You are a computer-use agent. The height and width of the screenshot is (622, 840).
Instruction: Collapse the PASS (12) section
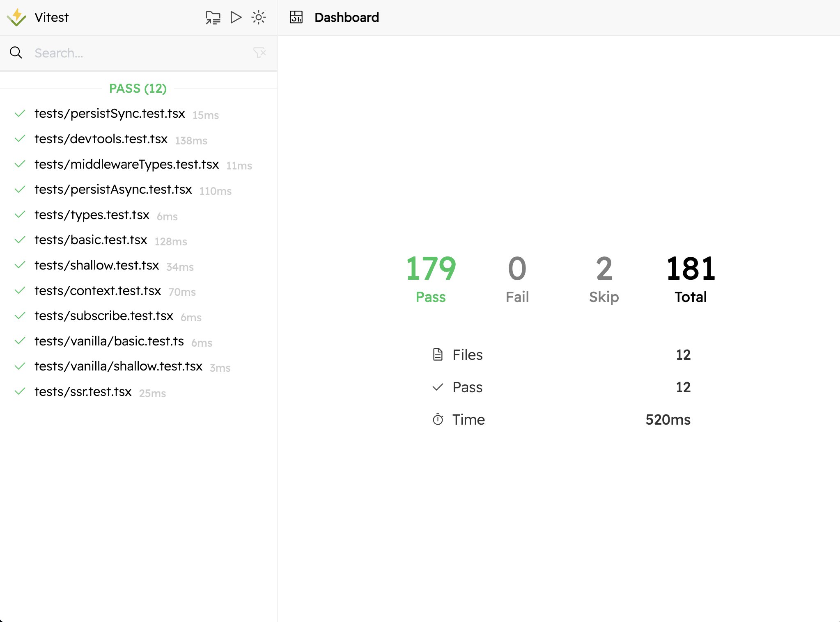[138, 88]
